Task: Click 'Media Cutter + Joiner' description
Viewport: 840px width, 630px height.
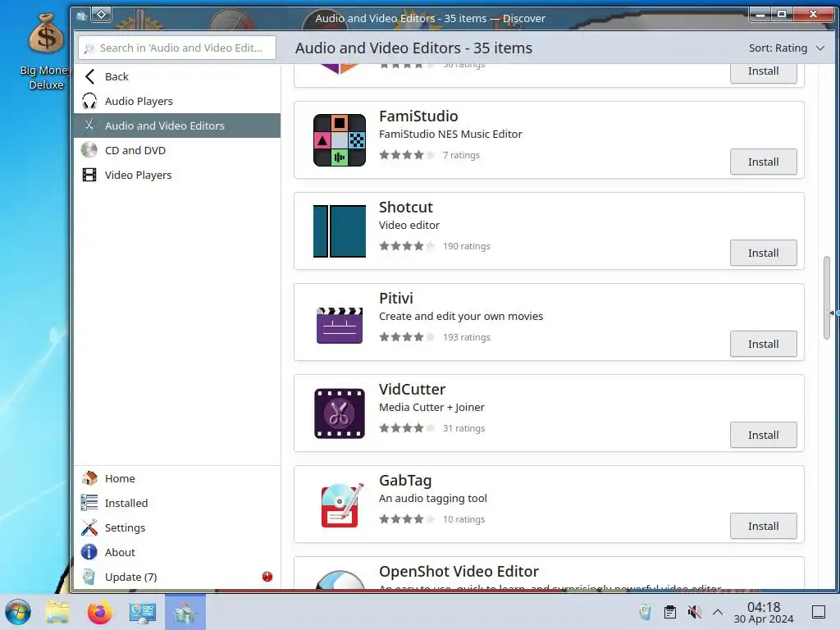Action: pos(431,407)
